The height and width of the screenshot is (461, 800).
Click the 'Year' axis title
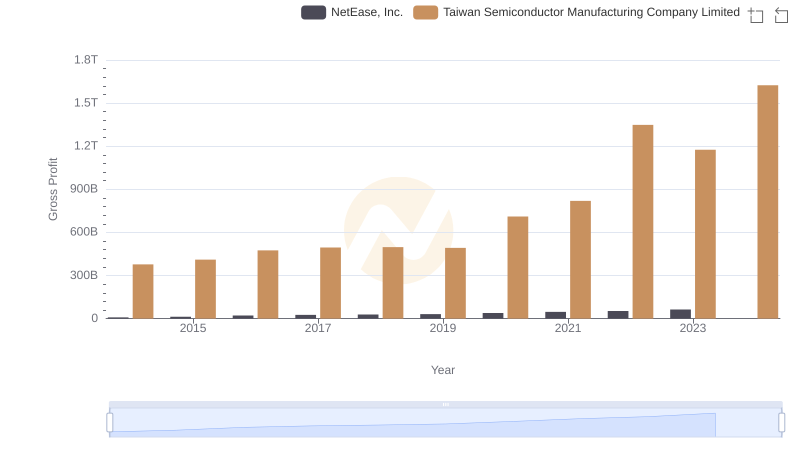click(443, 370)
